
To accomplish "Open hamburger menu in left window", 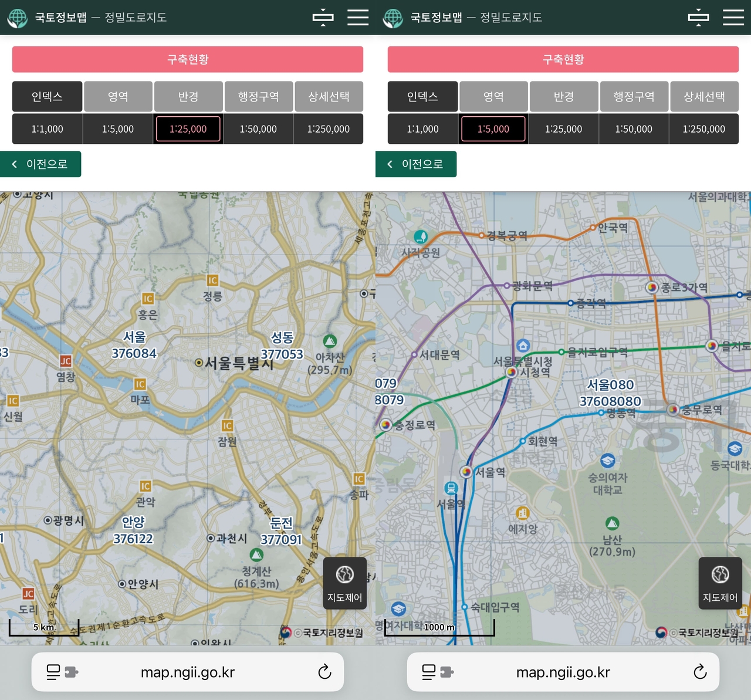I will [x=358, y=17].
